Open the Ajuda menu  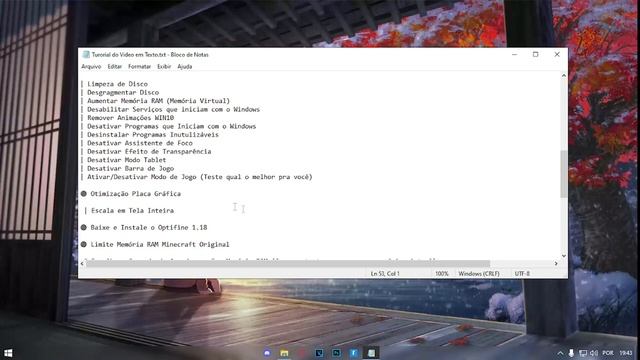coord(185,67)
